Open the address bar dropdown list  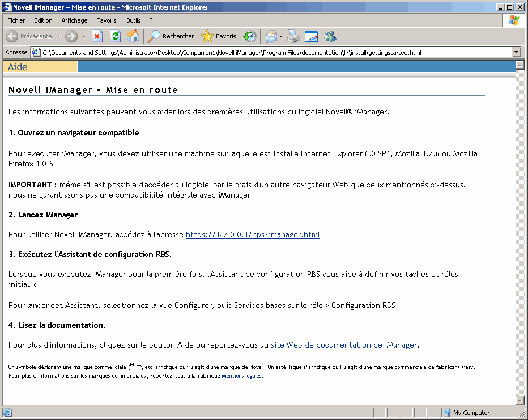[x=516, y=52]
